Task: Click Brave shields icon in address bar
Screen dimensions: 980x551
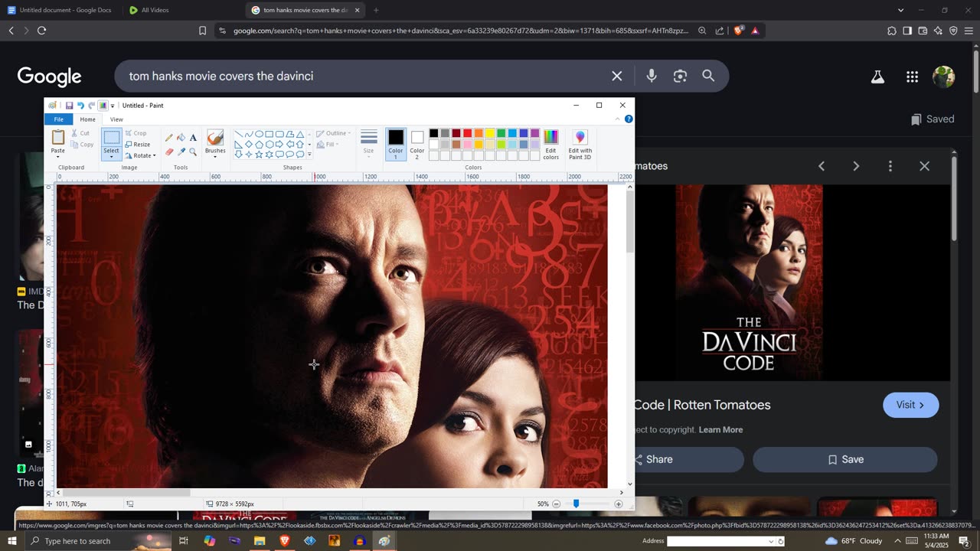Action: coord(738,31)
